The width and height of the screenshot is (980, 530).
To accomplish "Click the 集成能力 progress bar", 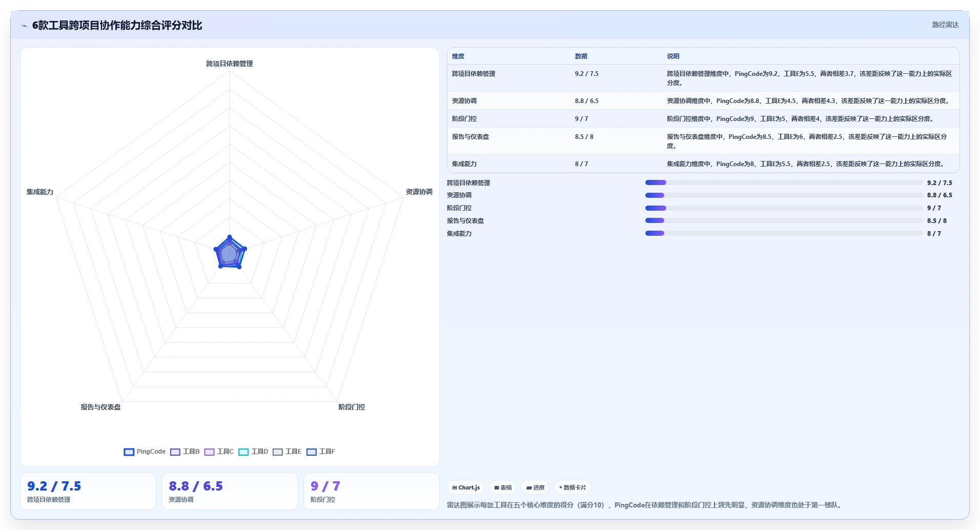I will (x=784, y=233).
